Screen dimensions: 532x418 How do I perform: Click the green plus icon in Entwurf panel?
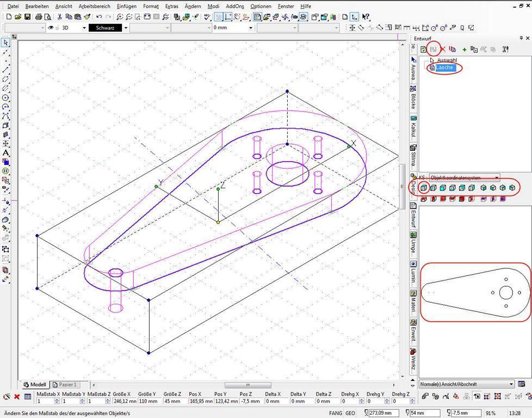(464, 50)
